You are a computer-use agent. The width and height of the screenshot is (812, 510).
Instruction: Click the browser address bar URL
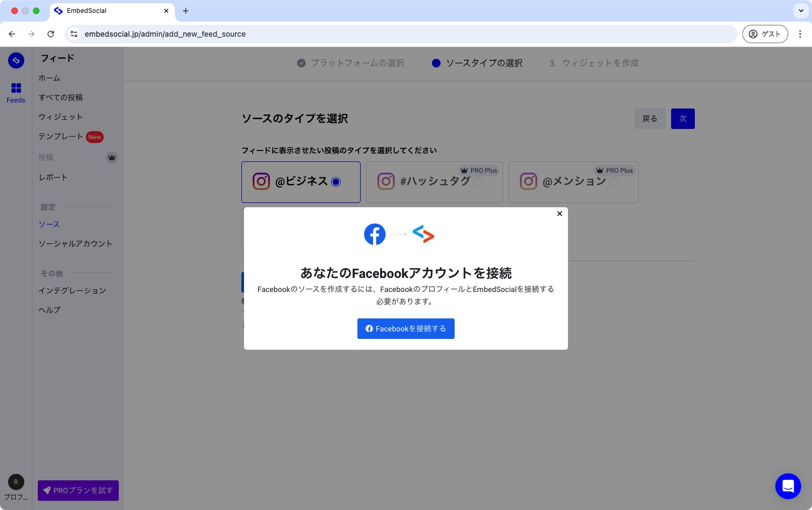coord(165,34)
